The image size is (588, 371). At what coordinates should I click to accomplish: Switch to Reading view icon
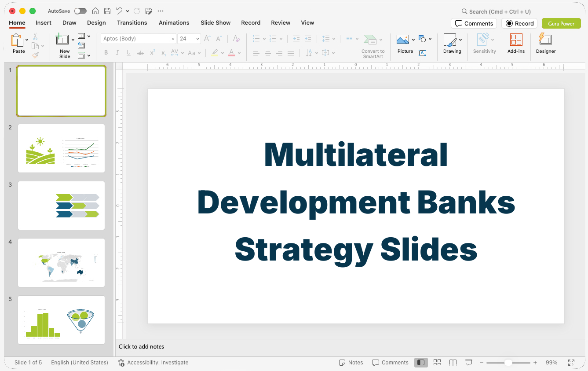453,363
